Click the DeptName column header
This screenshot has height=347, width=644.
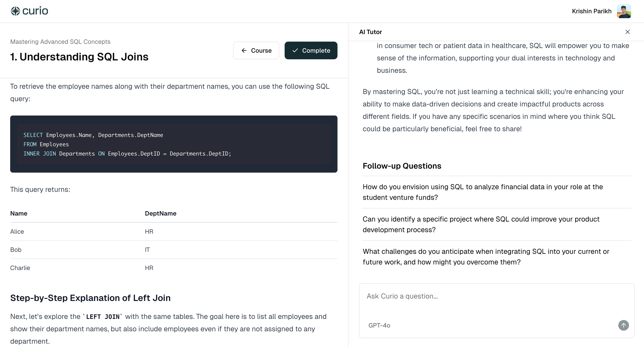(x=161, y=213)
